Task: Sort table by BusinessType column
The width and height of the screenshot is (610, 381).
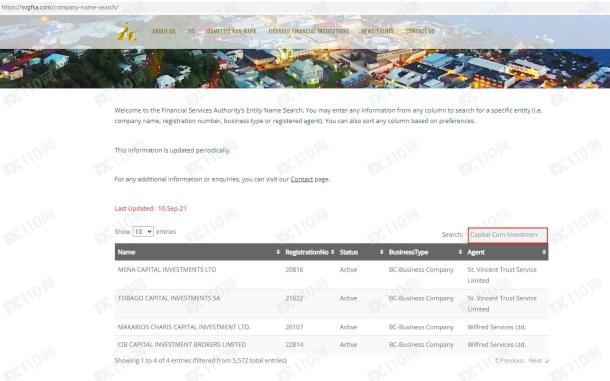Action: (x=460, y=252)
